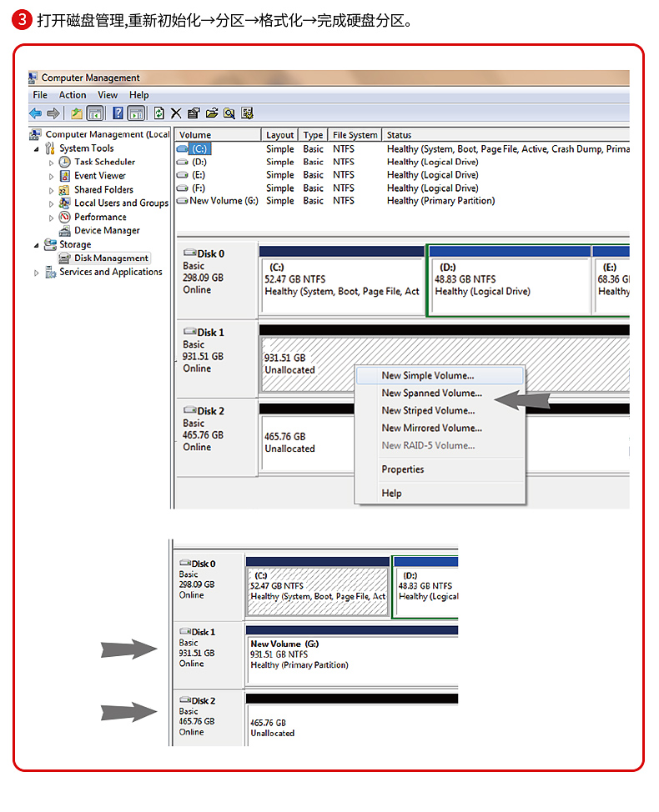Click the System Tools wrench icon
This screenshot has height=812, width=659.
point(50,148)
